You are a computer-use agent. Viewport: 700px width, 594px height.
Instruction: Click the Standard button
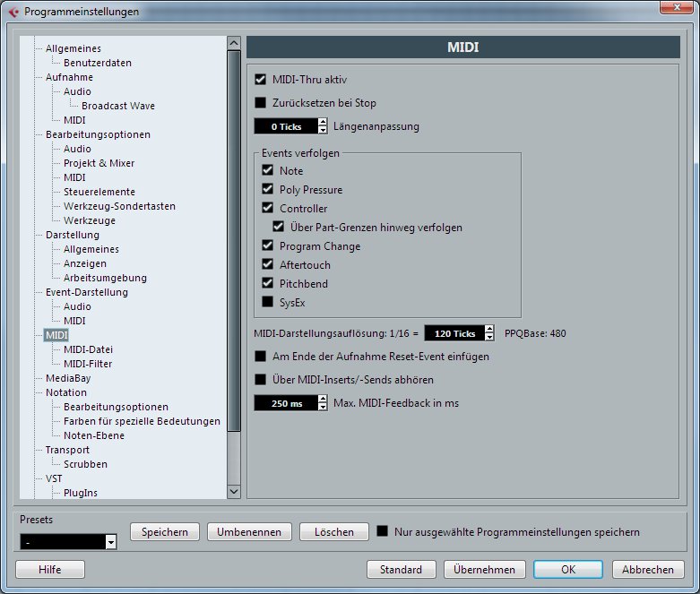click(x=401, y=570)
